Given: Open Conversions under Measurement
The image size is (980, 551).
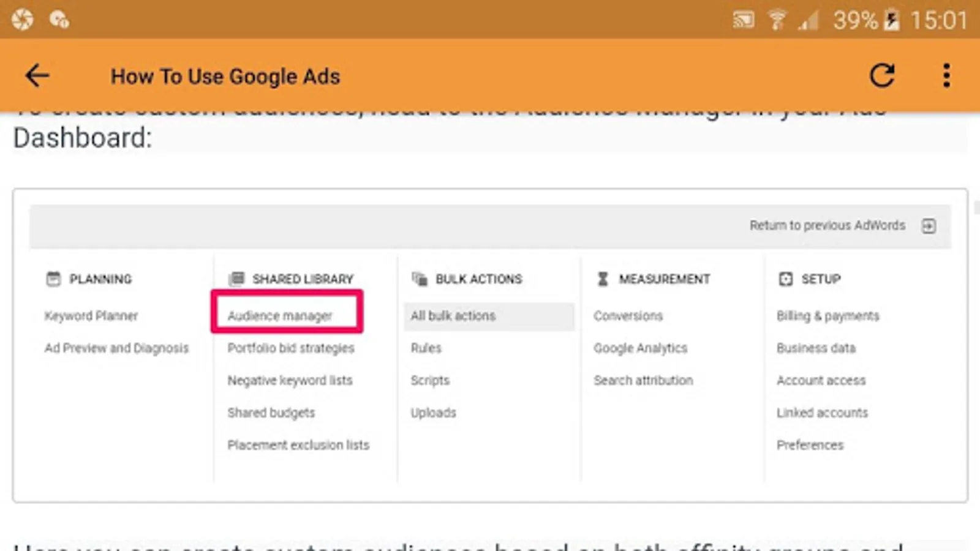Looking at the screenshot, I should [x=628, y=316].
